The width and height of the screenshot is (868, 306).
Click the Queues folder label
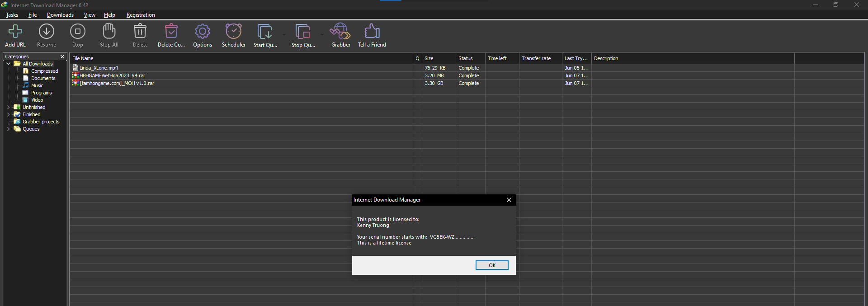pyautogui.click(x=31, y=129)
